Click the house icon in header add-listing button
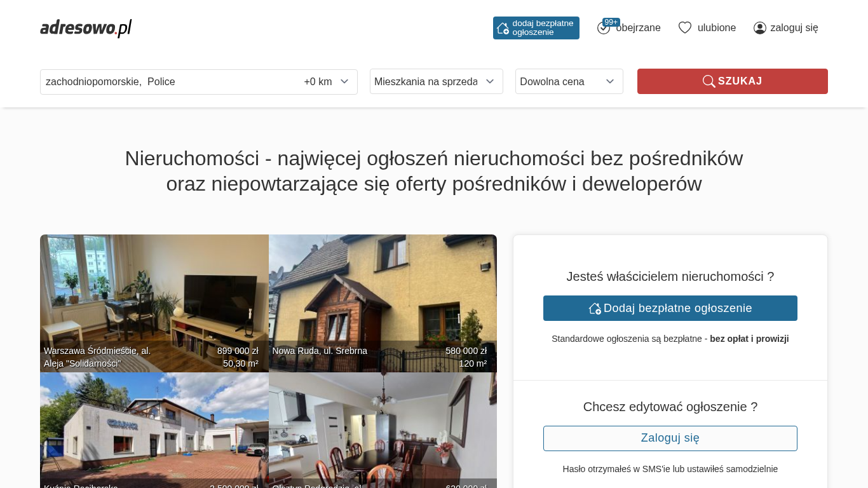The height and width of the screenshot is (488, 868). (x=503, y=28)
